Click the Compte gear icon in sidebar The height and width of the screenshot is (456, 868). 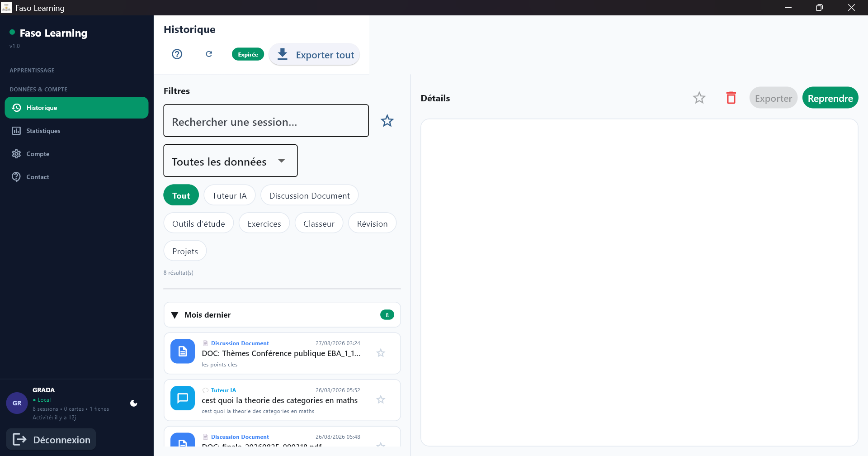click(16, 154)
